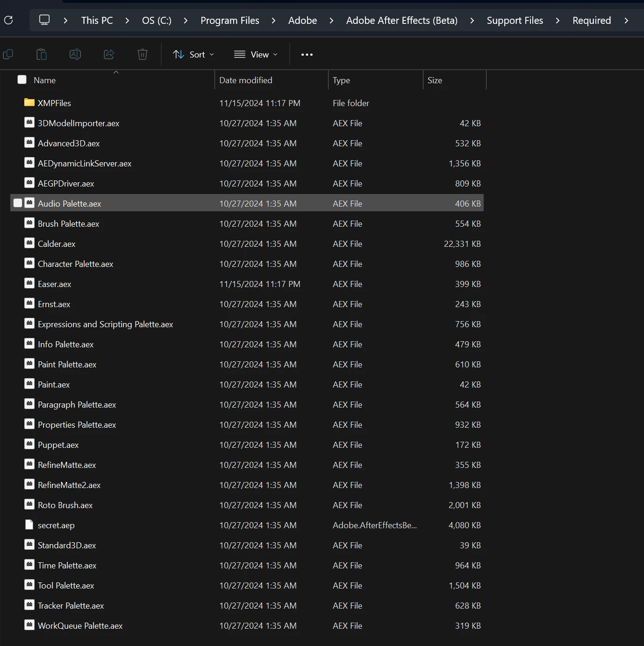
Task: Click the 3DModelImporter.aex file icon
Action: pyautogui.click(x=29, y=122)
